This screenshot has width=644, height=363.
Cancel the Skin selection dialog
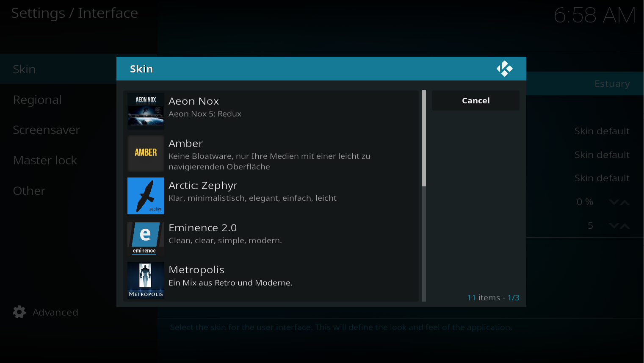click(x=475, y=100)
